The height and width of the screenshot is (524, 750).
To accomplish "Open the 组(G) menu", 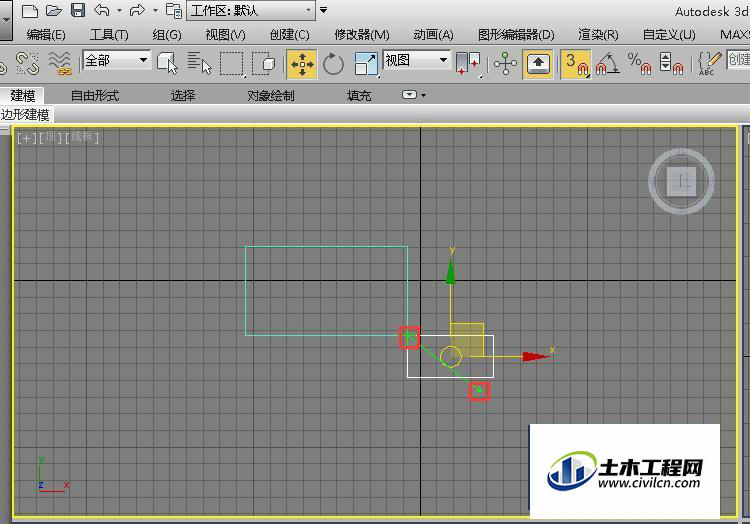I will [167, 34].
